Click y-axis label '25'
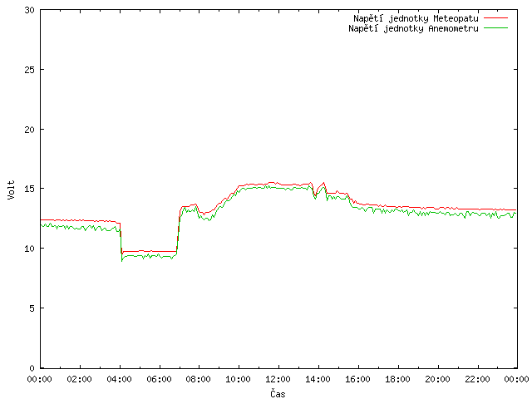Screen dimensions: 532x399 click(30, 70)
